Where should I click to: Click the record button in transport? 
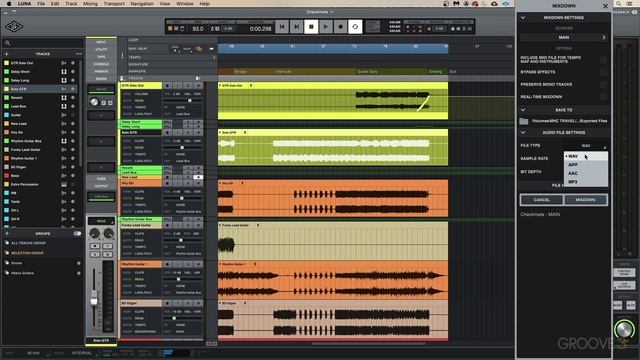coord(340,27)
